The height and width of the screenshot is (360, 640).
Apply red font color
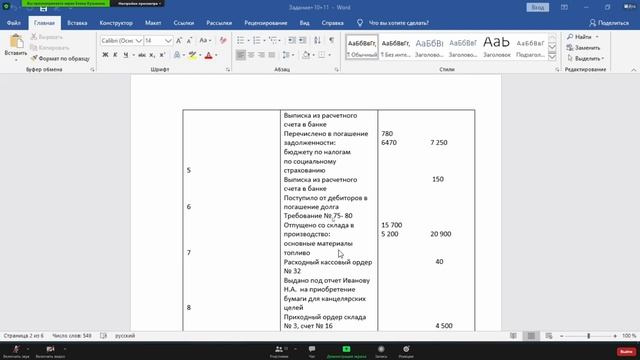point(209,55)
